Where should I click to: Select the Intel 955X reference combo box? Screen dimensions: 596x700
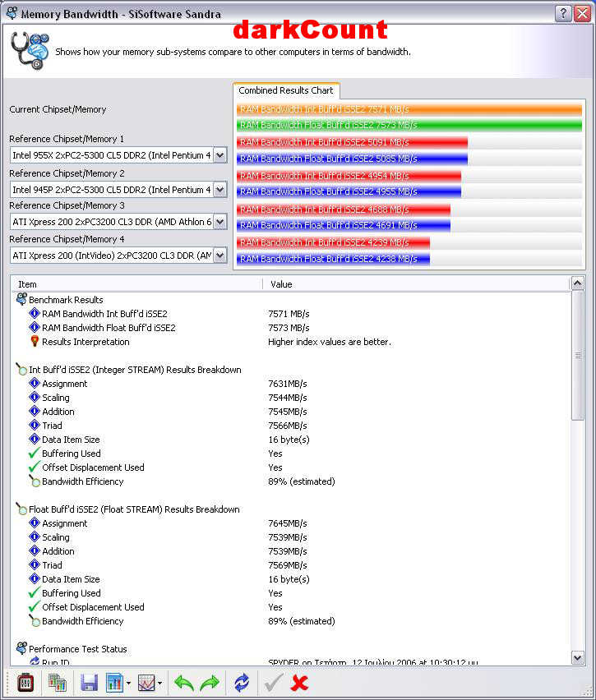coord(118,155)
